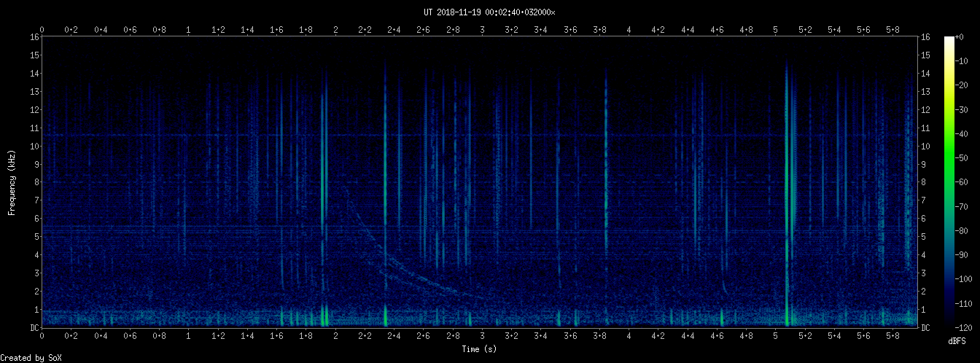This screenshot has height=363, width=980.
Task: Click the 5 second tick on the top time axis
Action: (x=775, y=30)
